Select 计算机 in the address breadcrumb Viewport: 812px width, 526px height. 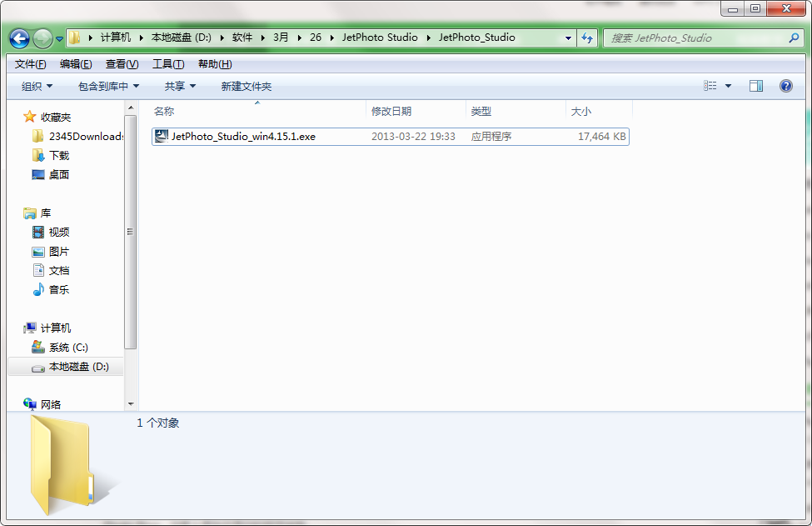pyautogui.click(x=116, y=38)
